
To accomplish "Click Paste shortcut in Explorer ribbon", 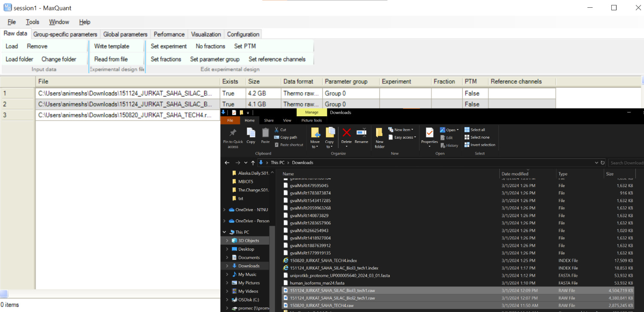I will pyautogui.click(x=289, y=145).
